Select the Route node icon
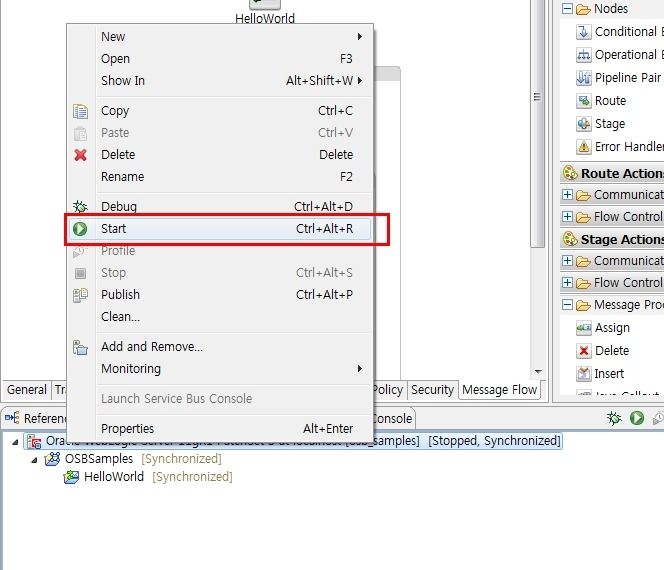664x570 pixels. point(584,101)
